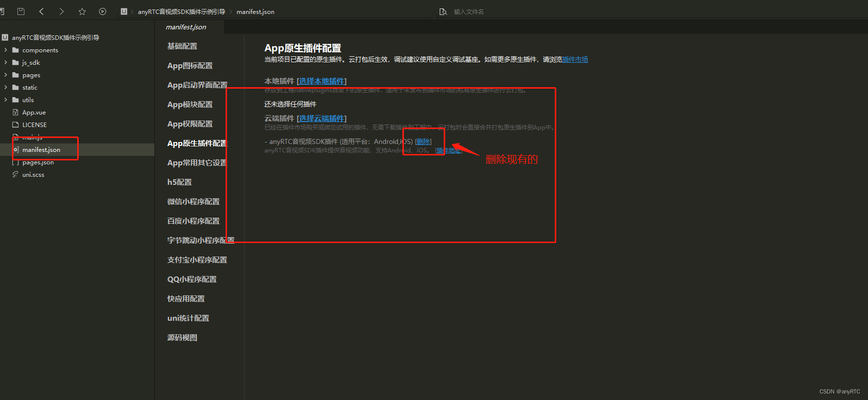Open App图标配置 settings section
This screenshot has width=868, height=400.
190,65
